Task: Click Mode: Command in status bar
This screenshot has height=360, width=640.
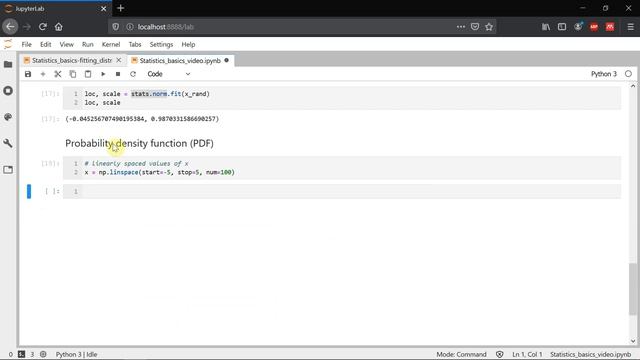Action: point(461,354)
